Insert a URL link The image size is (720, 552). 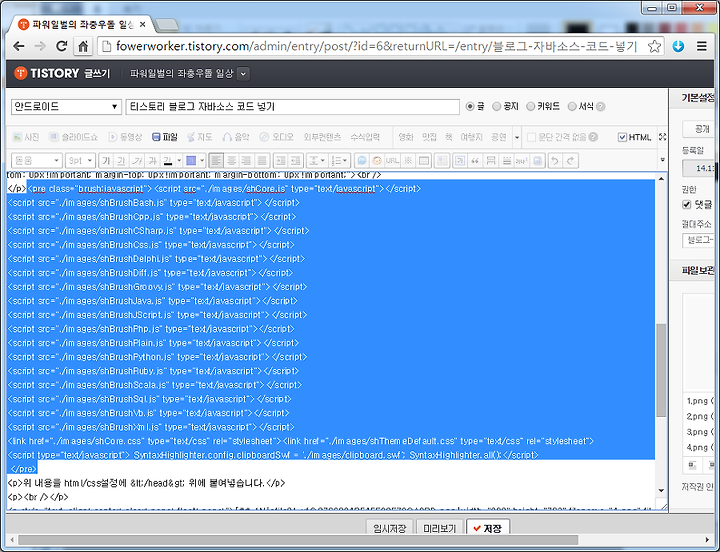(x=392, y=161)
